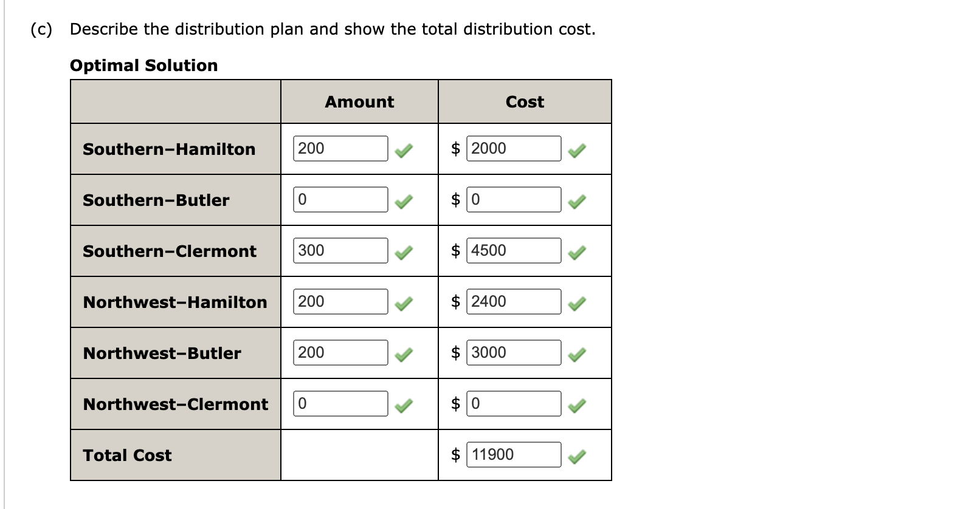Click the Southern-Hamilton row label
Image resolution: width=980 pixels, height=509 pixels.
point(168,148)
